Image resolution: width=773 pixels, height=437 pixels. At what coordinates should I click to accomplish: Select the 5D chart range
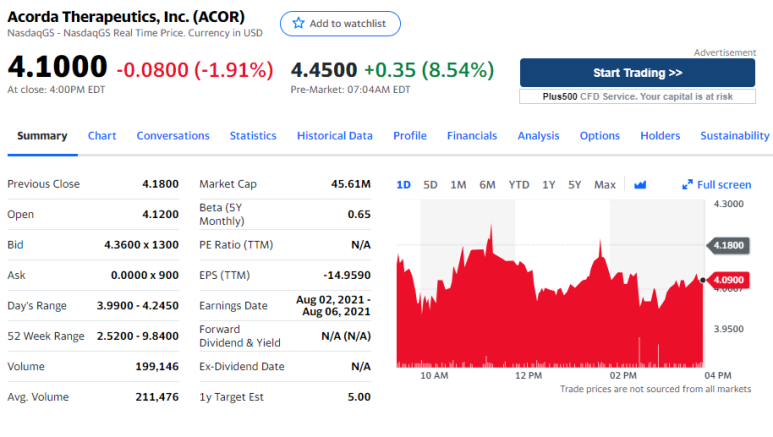click(430, 185)
